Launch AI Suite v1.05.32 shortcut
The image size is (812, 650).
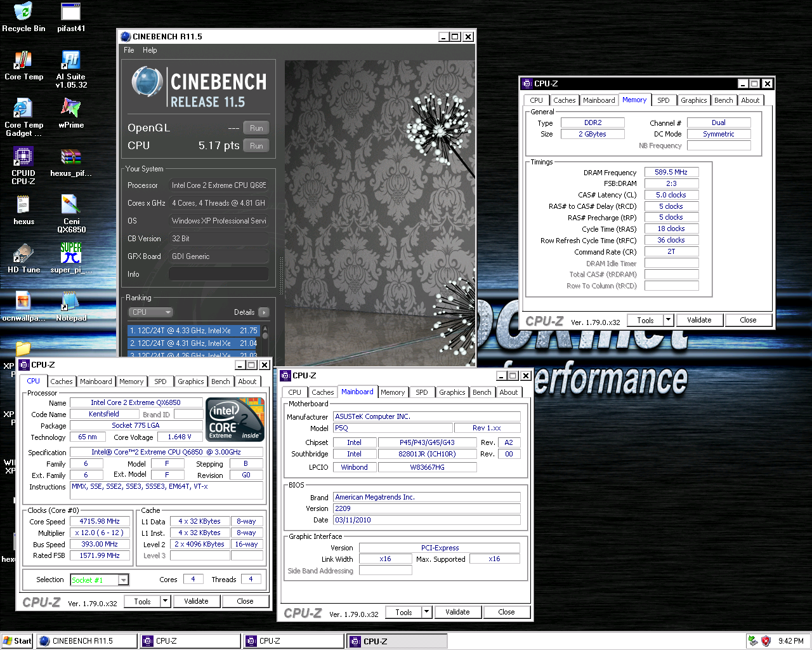tap(71, 69)
